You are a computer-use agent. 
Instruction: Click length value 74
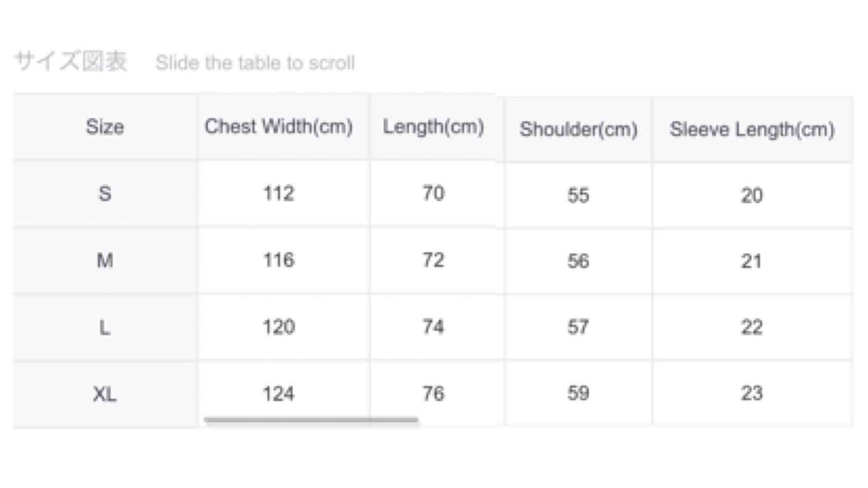(x=433, y=327)
